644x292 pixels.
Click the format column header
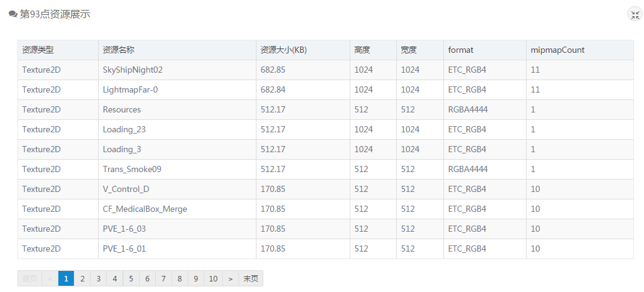point(461,50)
